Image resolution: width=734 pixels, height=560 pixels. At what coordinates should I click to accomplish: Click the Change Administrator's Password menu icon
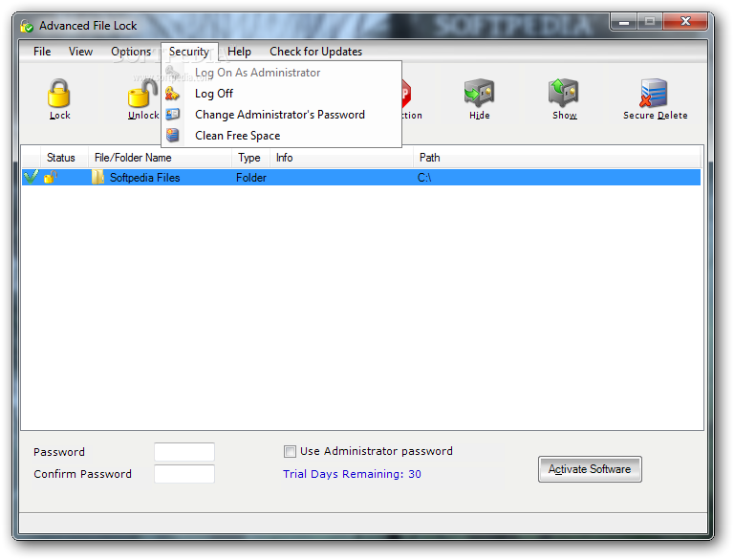coord(172,115)
